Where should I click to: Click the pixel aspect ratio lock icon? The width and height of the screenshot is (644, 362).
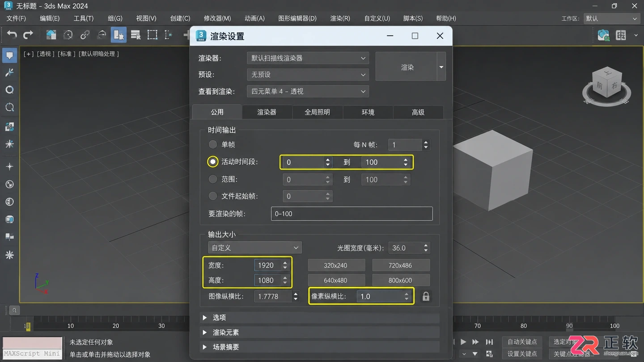click(x=426, y=296)
